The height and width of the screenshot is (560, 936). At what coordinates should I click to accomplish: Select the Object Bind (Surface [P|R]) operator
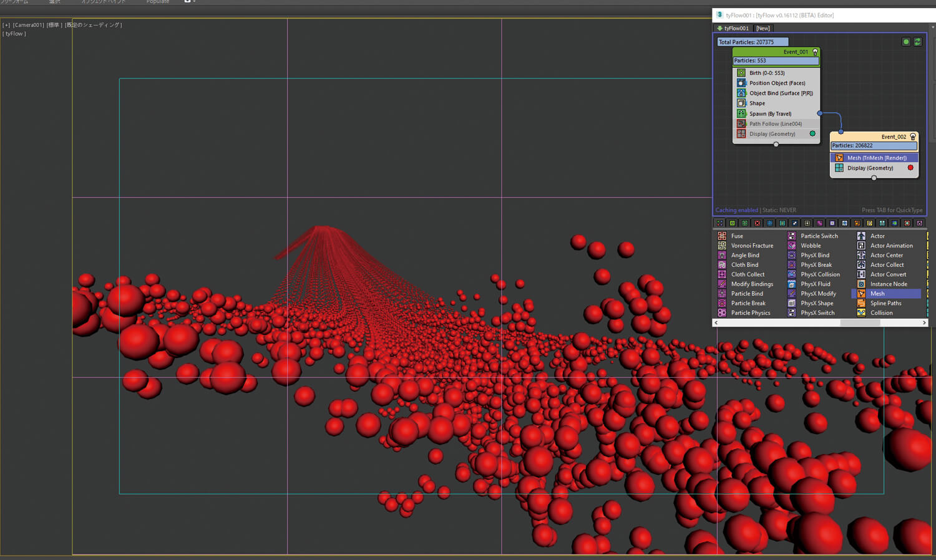coord(776,93)
